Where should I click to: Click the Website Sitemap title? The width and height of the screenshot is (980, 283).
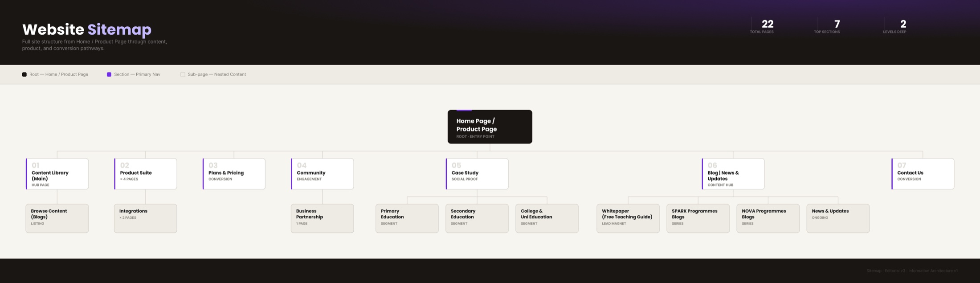pyautogui.click(x=87, y=29)
